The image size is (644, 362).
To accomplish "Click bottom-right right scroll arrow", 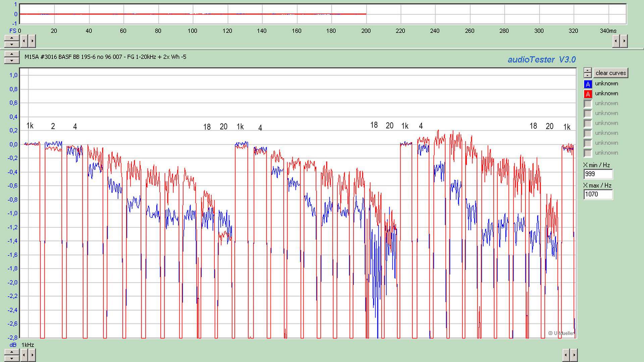I will coord(574,355).
